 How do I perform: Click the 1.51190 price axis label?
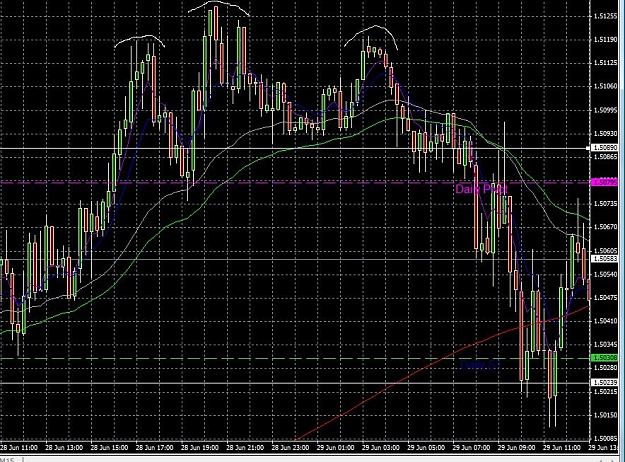coord(605,39)
